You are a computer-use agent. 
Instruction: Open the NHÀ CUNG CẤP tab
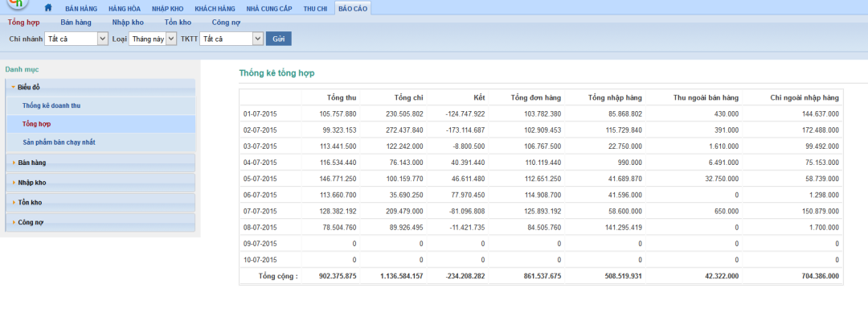(x=269, y=9)
